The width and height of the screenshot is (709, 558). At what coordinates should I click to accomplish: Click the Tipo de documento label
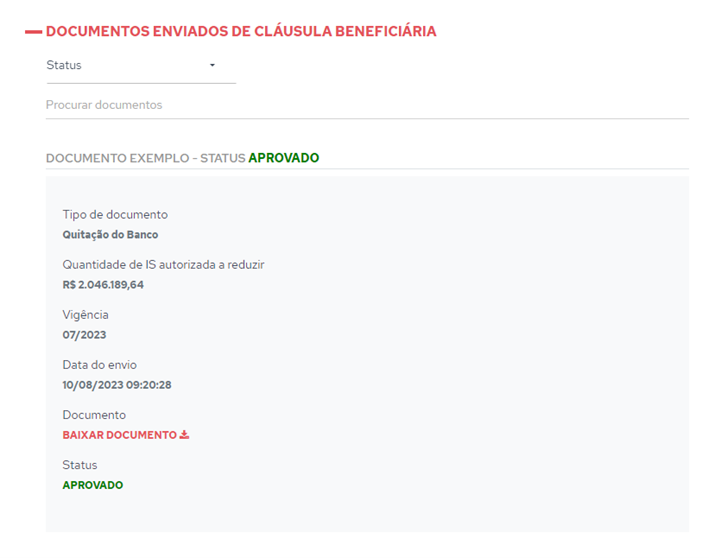pyautogui.click(x=115, y=214)
